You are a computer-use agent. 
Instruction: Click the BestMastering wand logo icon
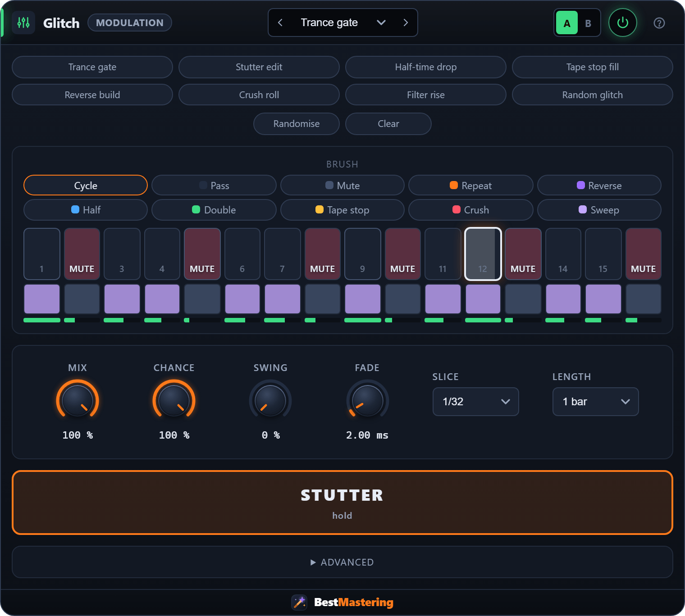point(299,602)
